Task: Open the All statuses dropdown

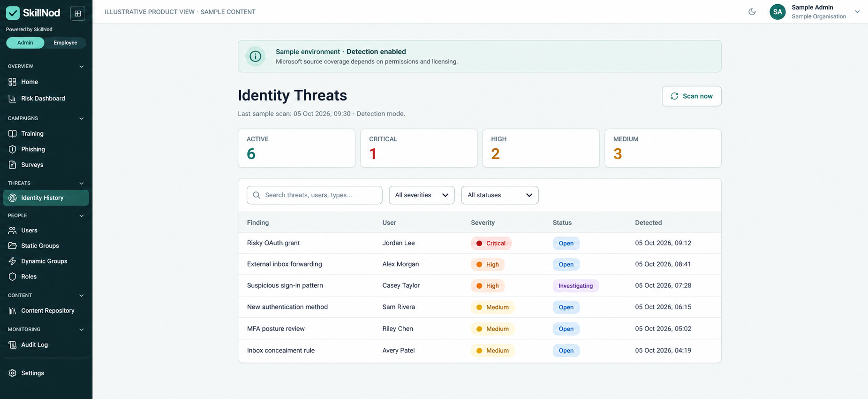Action: tap(500, 195)
